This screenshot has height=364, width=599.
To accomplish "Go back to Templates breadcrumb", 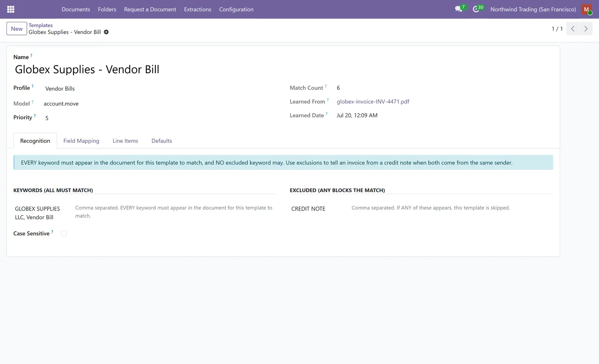I will pos(41,25).
